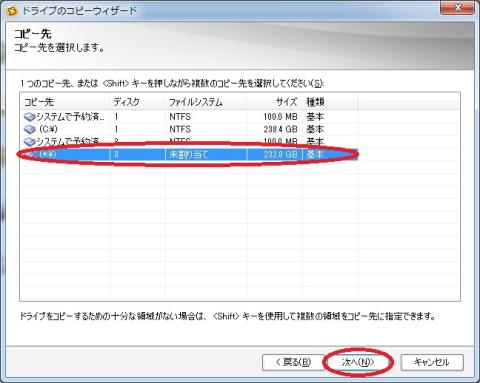Sort by the ファイルシステム column header
Image resolution: width=480 pixels, height=383 pixels.
[x=206, y=102]
